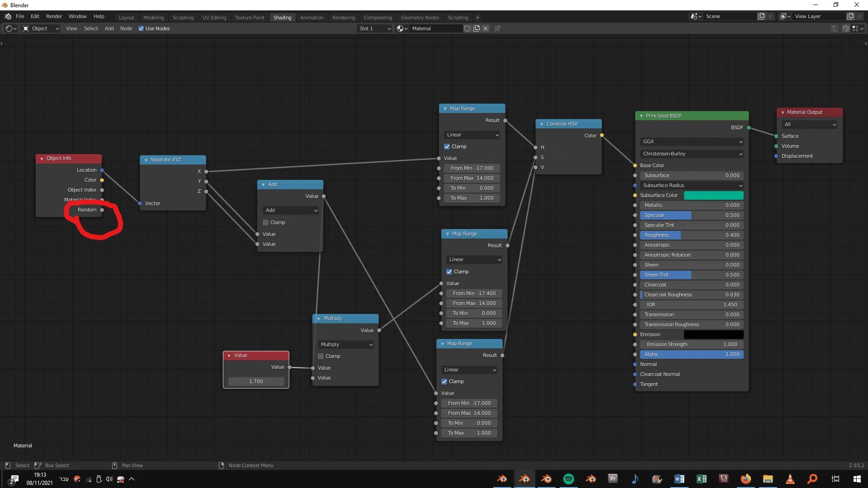Switch to the Compositing workspace tab

377,18
